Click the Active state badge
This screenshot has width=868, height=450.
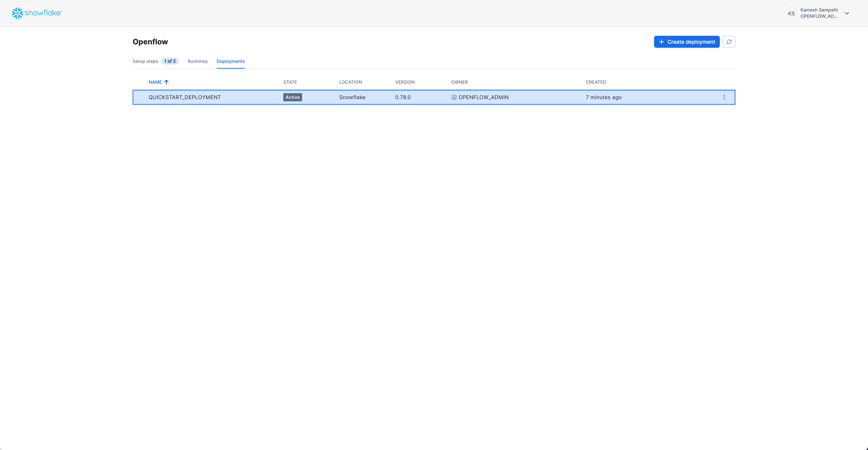pos(292,97)
